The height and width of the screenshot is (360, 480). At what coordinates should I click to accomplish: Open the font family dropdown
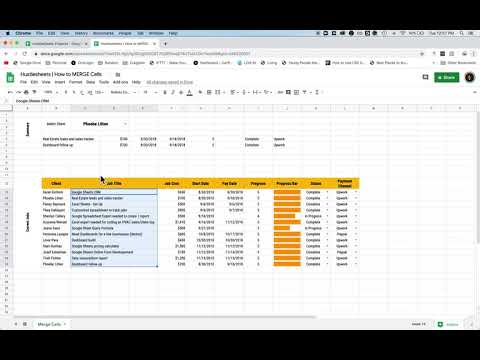pyautogui.click(x=123, y=92)
